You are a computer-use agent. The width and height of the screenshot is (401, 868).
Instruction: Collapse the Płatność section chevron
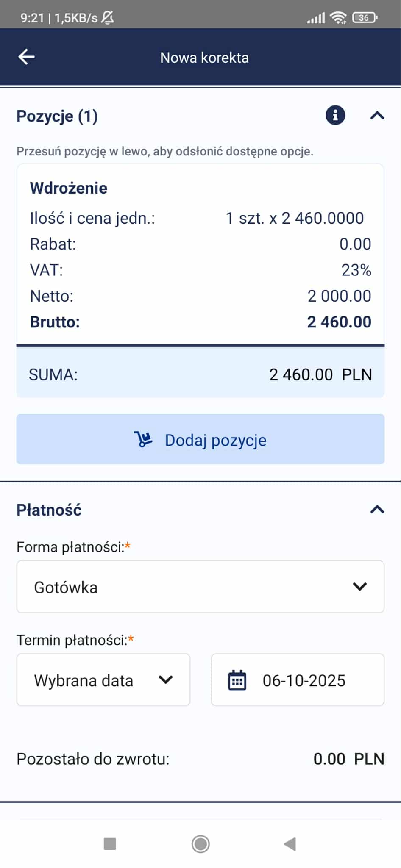(x=377, y=509)
